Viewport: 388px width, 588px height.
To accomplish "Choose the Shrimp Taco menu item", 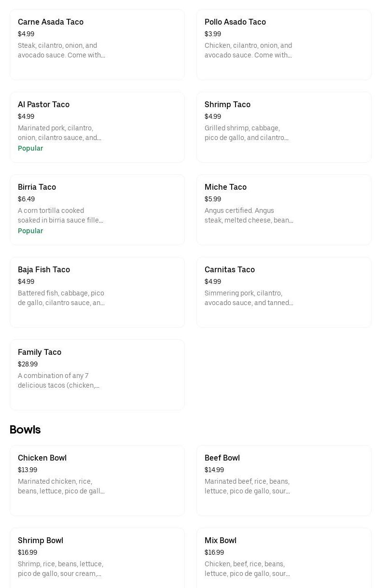I will [284, 127].
